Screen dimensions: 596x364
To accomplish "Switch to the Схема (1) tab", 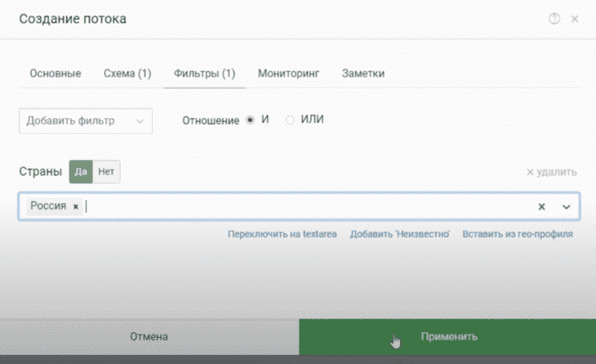I will [127, 73].
